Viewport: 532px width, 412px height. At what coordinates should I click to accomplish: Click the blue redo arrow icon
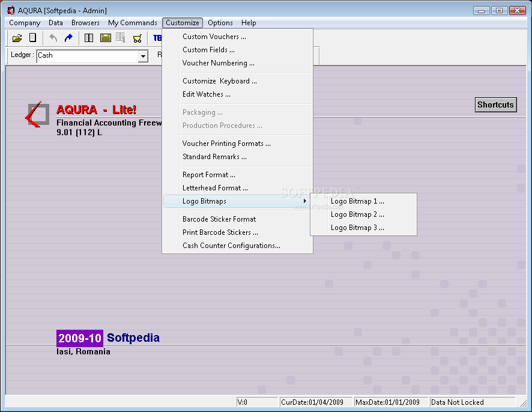coord(68,38)
